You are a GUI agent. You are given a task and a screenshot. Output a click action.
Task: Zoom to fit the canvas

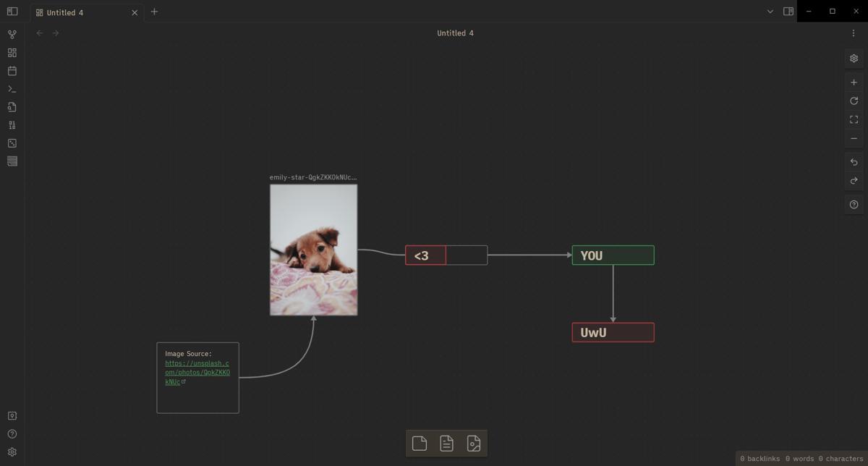(x=854, y=119)
